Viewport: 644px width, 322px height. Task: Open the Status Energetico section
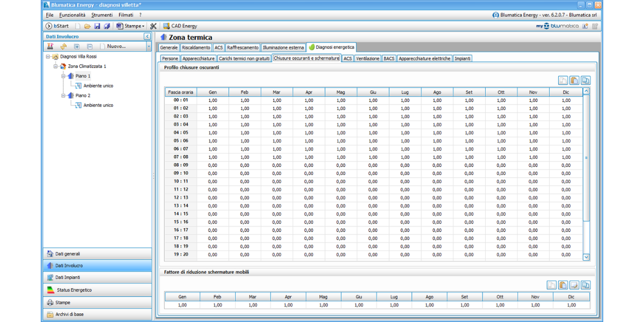[74, 290]
